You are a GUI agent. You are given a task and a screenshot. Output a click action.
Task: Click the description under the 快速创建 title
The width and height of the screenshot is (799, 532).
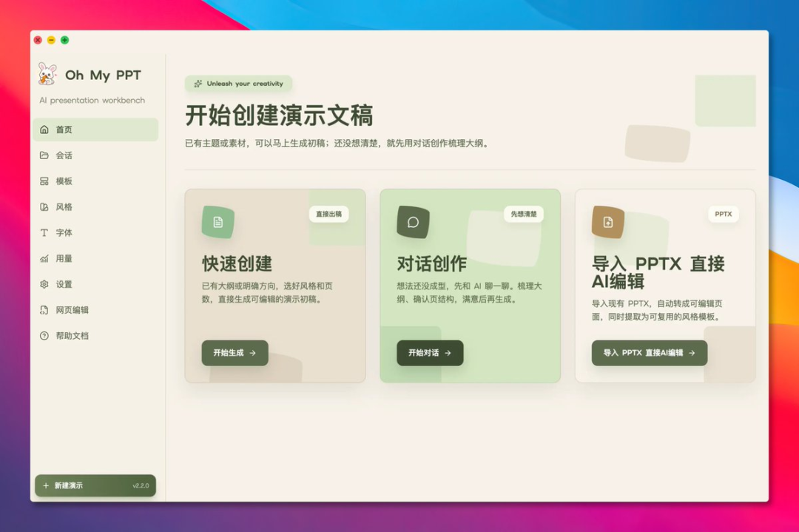[267, 292]
